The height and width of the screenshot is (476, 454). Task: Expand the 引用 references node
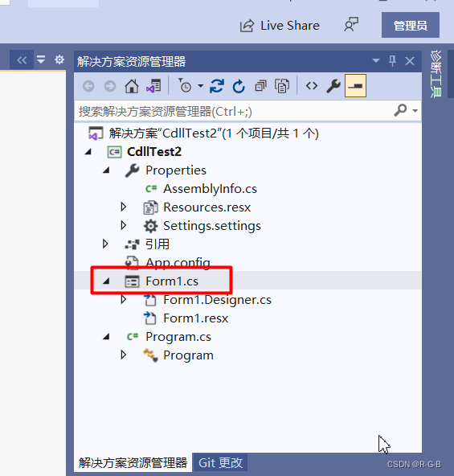tap(105, 244)
